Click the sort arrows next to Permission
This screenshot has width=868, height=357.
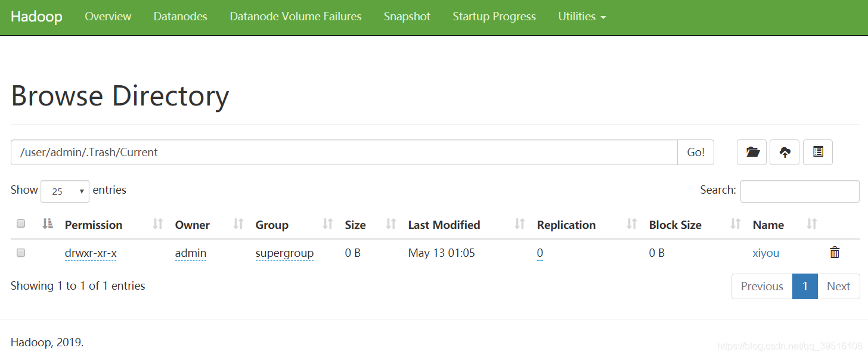click(x=157, y=224)
